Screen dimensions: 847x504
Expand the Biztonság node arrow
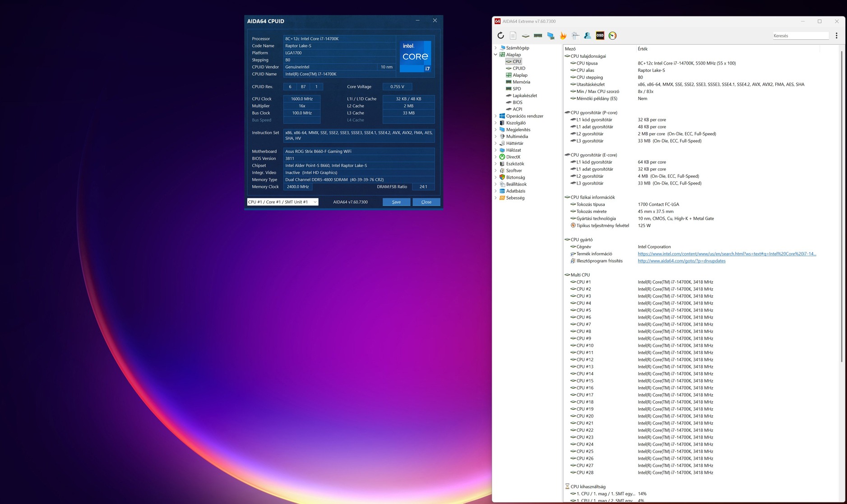pyautogui.click(x=495, y=177)
